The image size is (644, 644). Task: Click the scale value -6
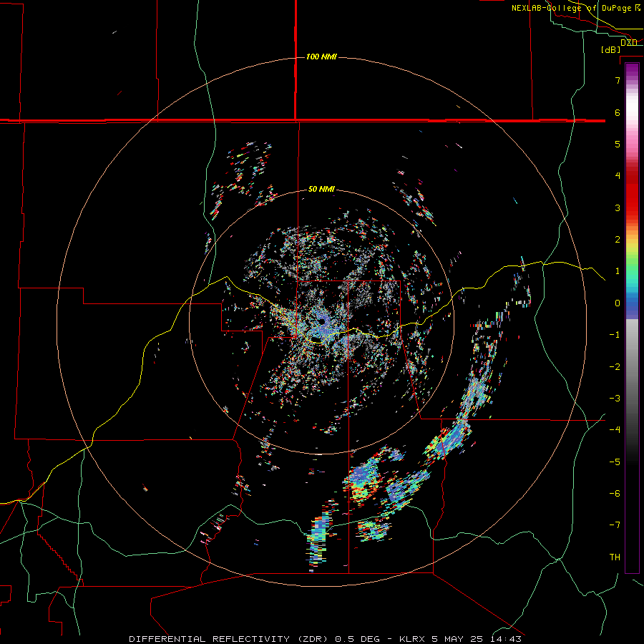click(x=615, y=493)
